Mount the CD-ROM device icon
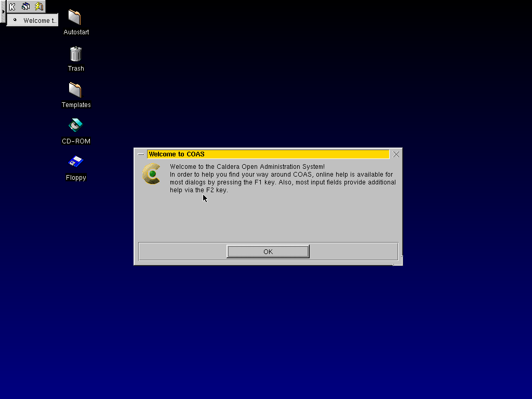The height and width of the screenshot is (399, 532). click(x=76, y=126)
